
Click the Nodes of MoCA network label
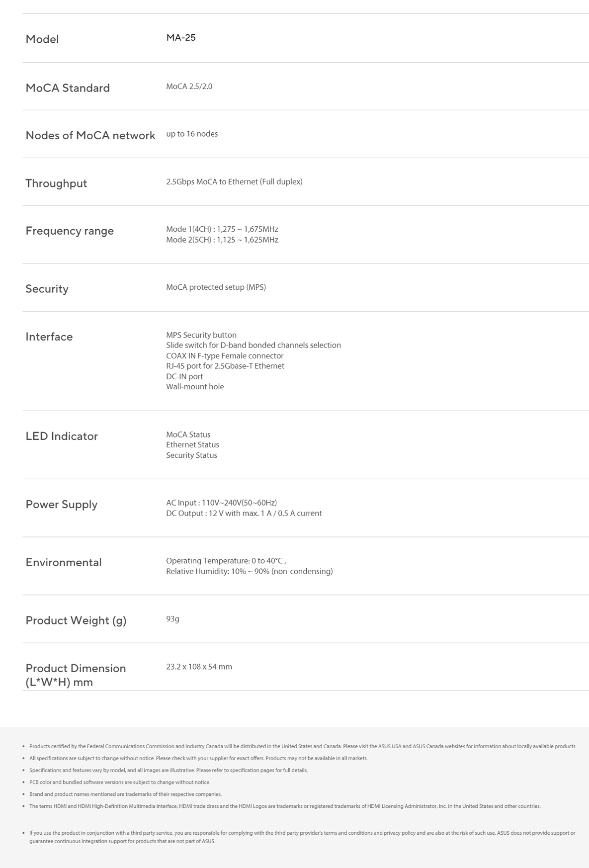coord(90,136)
